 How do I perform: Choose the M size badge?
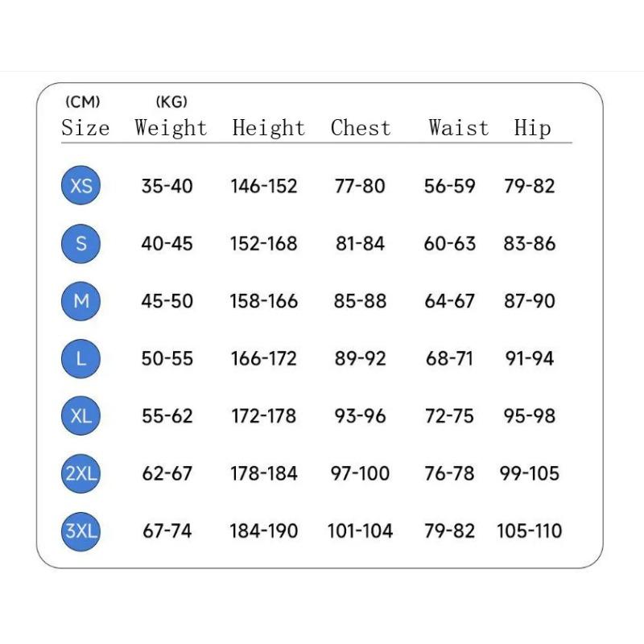pos(81,301)
